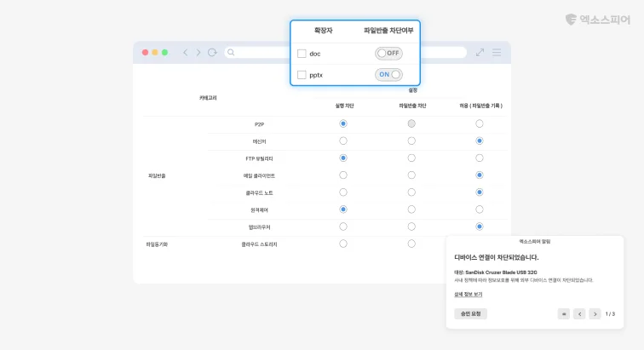This screenshot has width=644, height=350.
Task: Select 허용 radio for 웹브라우저
Action: [x=480, y=227]
